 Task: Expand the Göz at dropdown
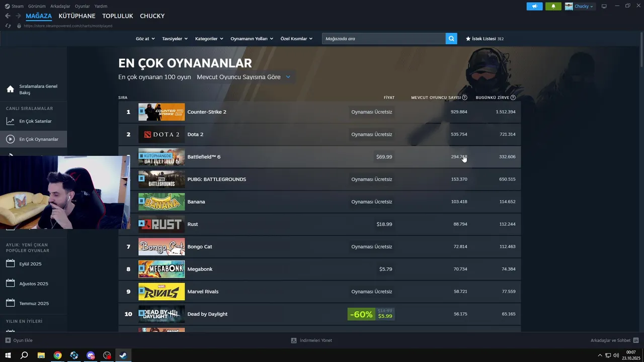(145, 39)
